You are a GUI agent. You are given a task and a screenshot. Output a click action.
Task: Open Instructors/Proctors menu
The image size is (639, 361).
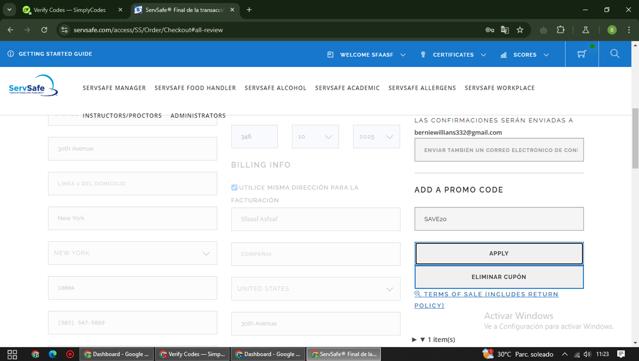pos(122,116)
